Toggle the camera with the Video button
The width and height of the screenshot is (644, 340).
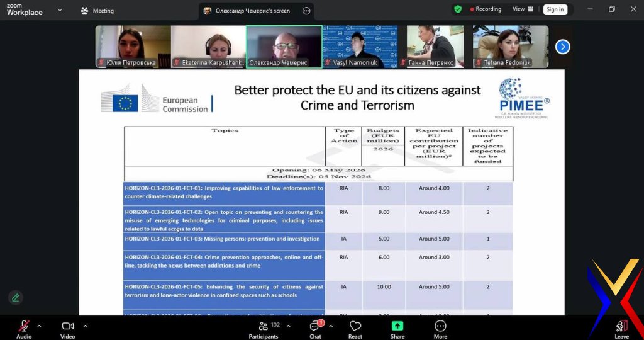pyautogui.click(x=67, y=327)
